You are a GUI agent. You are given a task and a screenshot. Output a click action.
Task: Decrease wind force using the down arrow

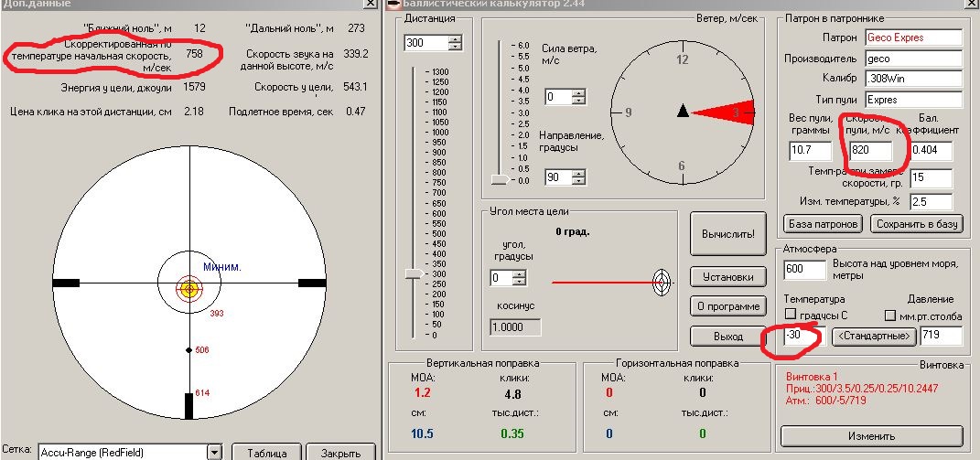click(578, 101)
